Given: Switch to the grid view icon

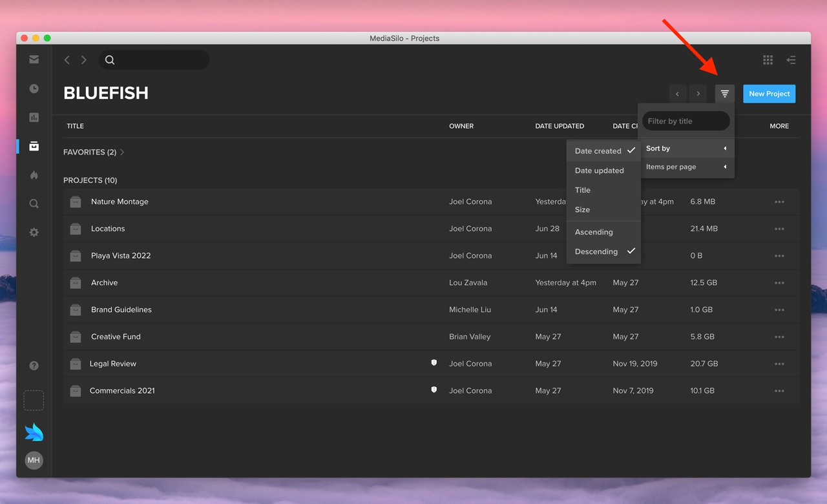Looking at the screenshot, I should click(x=768, y=59).
